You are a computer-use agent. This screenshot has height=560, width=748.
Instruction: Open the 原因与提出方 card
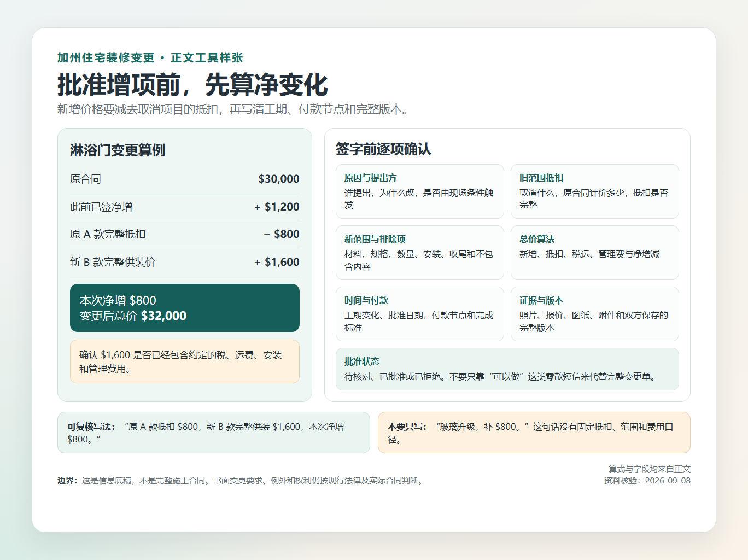click(x=420, y=191)
